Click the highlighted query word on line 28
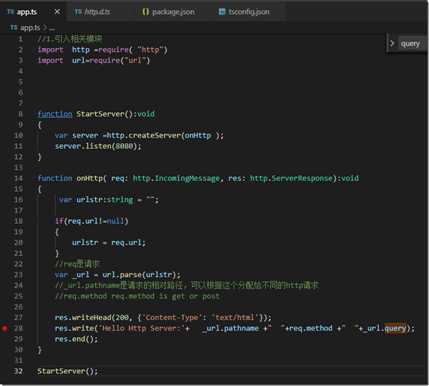 coord(395,328)
